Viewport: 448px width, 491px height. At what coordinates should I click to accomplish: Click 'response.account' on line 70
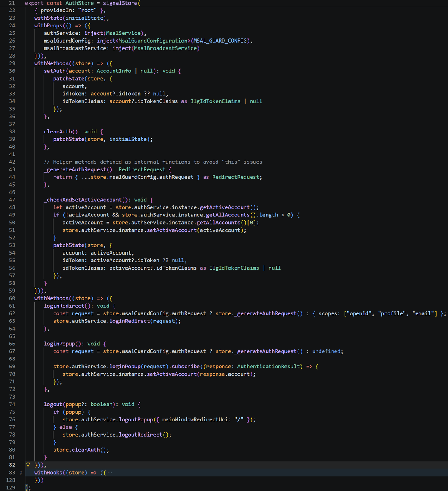(224, 374)
